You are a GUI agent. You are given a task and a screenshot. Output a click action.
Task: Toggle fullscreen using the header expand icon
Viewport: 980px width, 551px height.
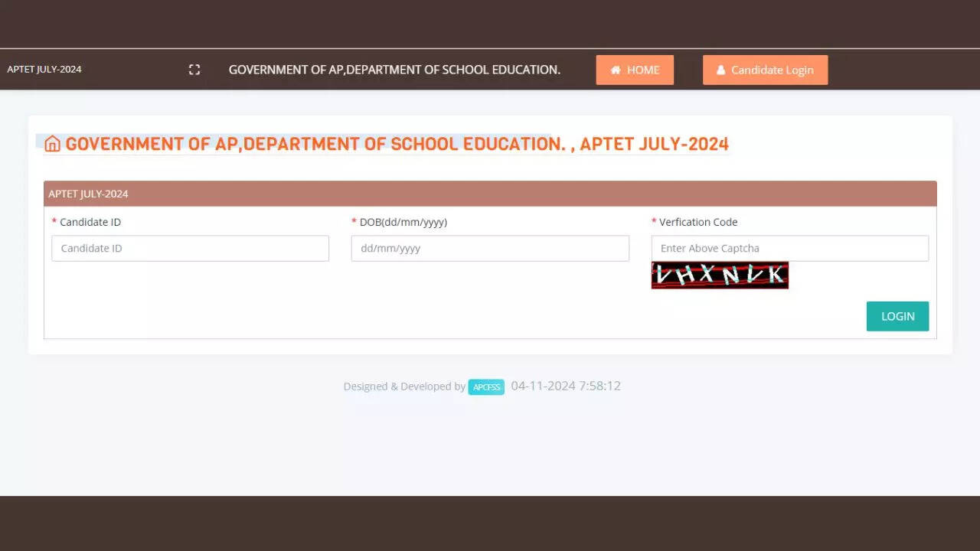click(x=194, y=70)
